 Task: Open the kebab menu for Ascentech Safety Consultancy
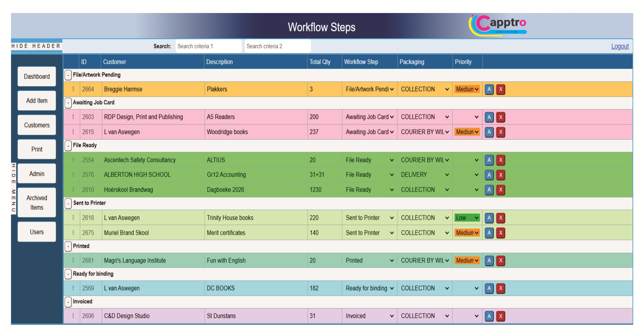click(x=73, y=160)
